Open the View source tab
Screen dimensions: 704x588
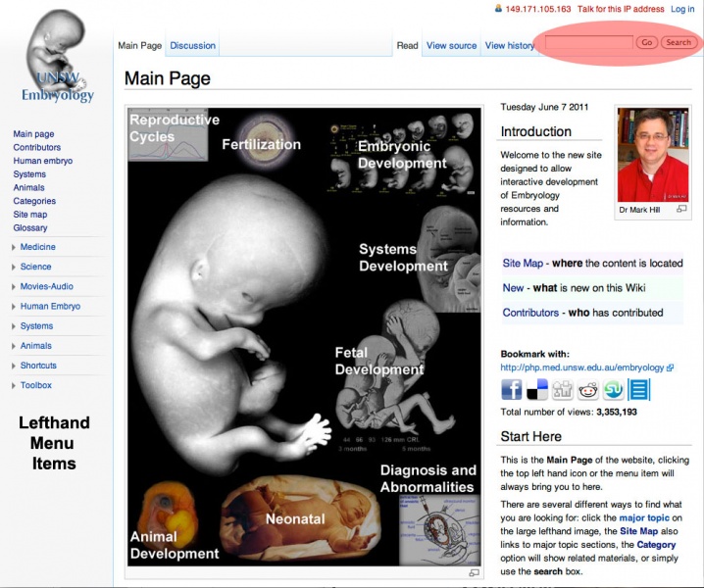point(451,45)
